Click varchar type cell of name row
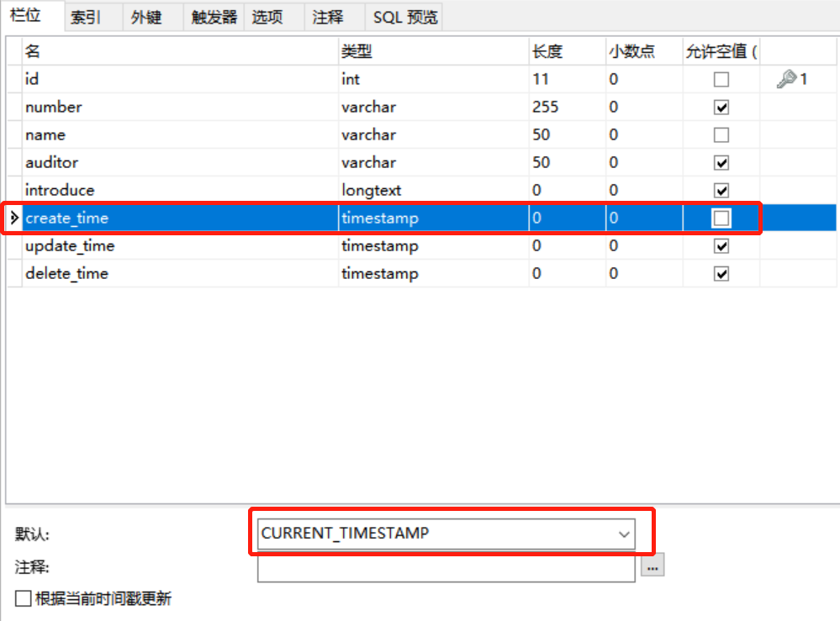840x621 pixels. tap(433, 135)
